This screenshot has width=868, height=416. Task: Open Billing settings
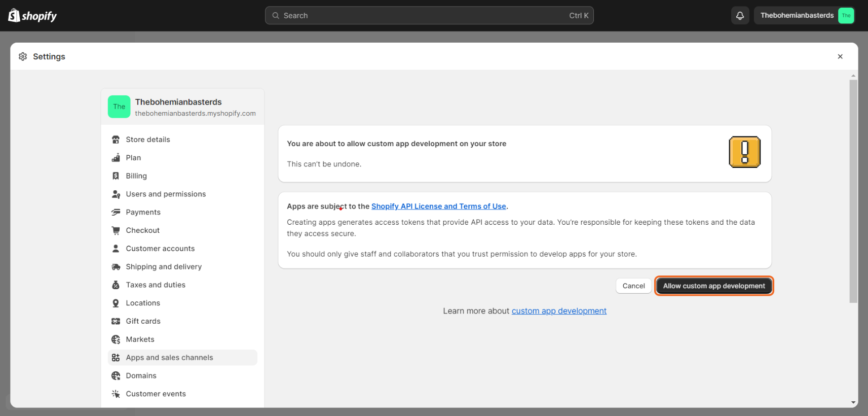pos(182,176)
